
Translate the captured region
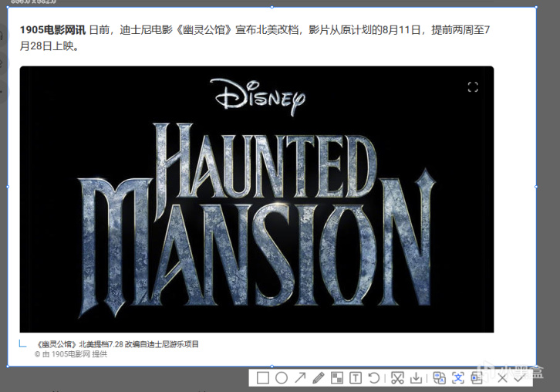coord(439,377)
